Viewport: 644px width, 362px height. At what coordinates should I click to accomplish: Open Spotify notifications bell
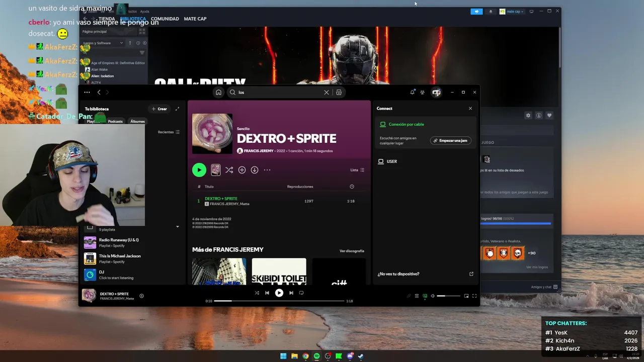[413, 92]
